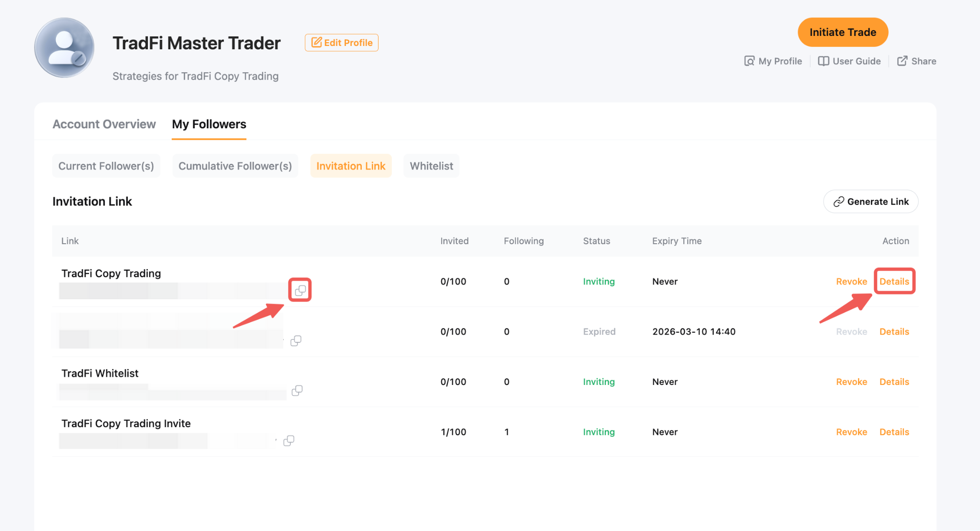Show Cumulative Follower(s) list
Screen dimensions: 980x531
(235, 166)
